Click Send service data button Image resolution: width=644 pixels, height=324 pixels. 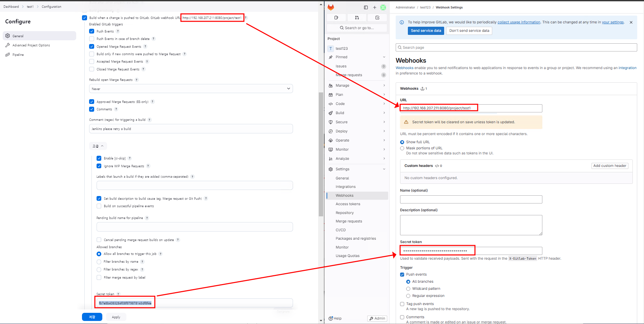click(x=426, y=31)
